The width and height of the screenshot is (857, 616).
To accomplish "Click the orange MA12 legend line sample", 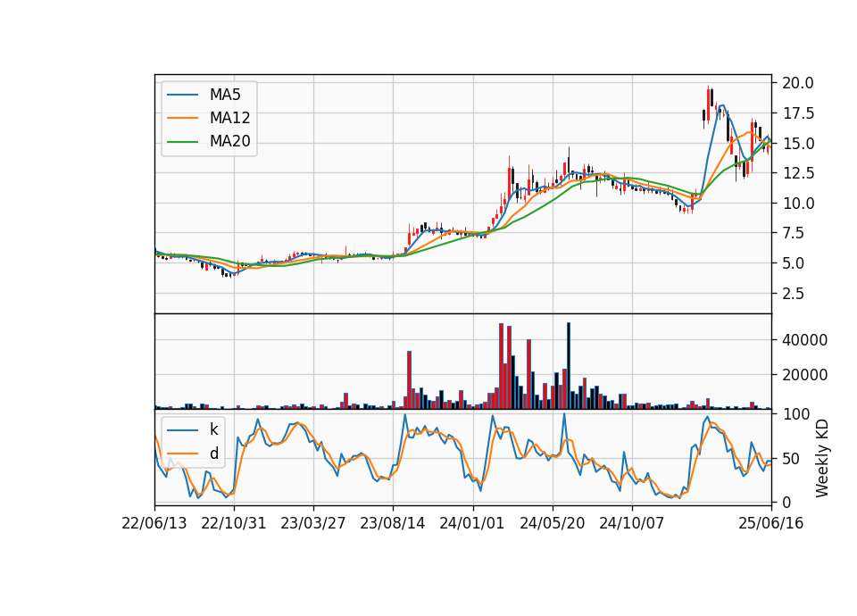I will tap(182, 118).
